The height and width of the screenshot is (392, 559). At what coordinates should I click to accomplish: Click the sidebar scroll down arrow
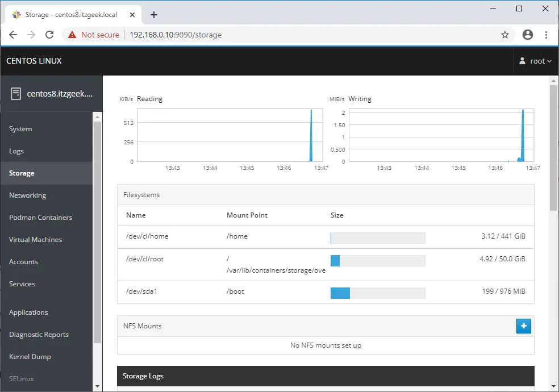97,386
